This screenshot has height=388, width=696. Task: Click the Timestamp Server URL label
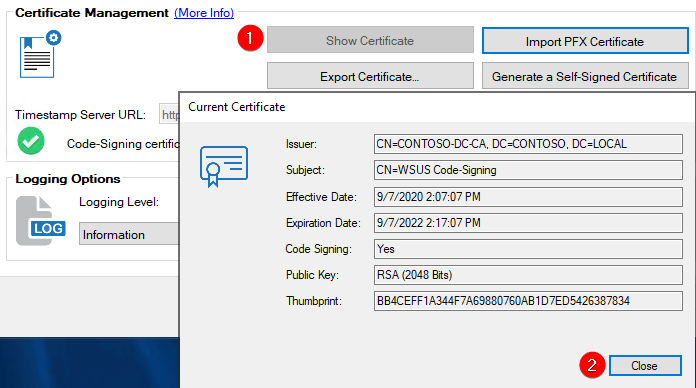tap(80, 115)
